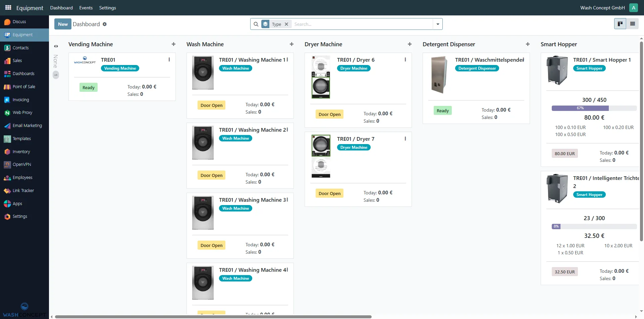Click the layers icon inside Type filter
The width and height of the screenshot is (644, 319).
266,24
